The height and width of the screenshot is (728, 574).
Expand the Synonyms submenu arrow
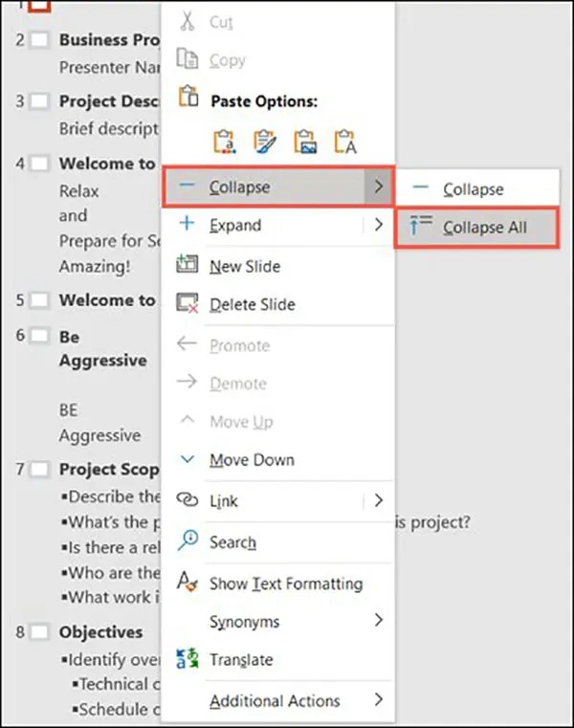379,620
